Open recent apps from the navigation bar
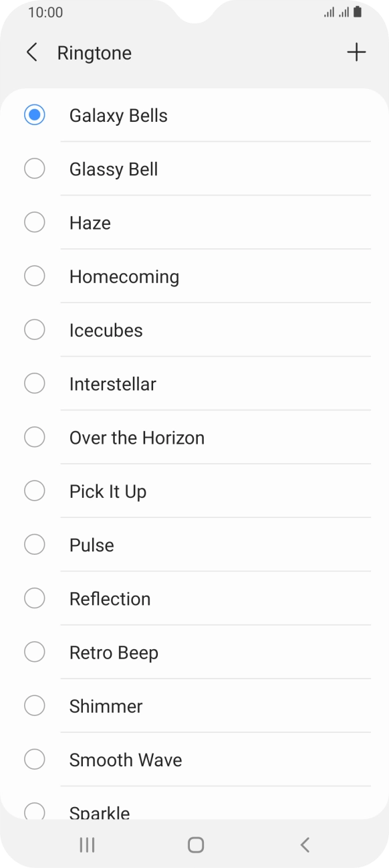Screen dimensions: 389x868 point(86,845)
